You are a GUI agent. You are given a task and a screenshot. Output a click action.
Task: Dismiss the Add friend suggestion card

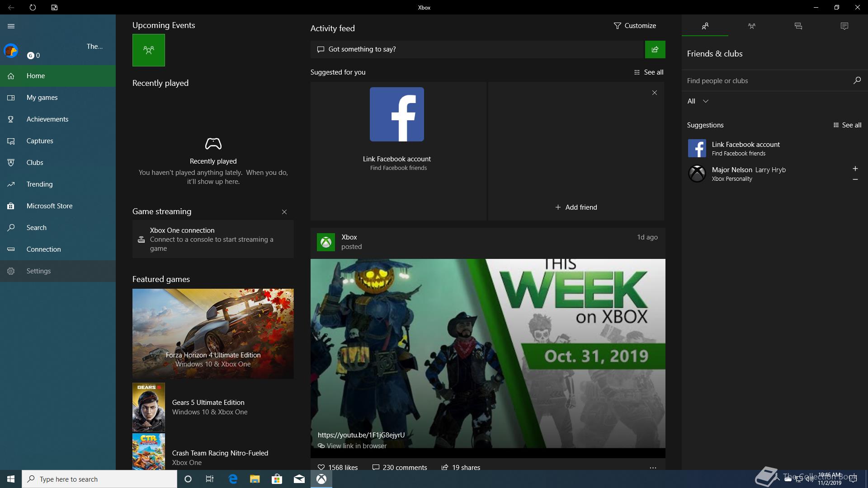point(655,93)
